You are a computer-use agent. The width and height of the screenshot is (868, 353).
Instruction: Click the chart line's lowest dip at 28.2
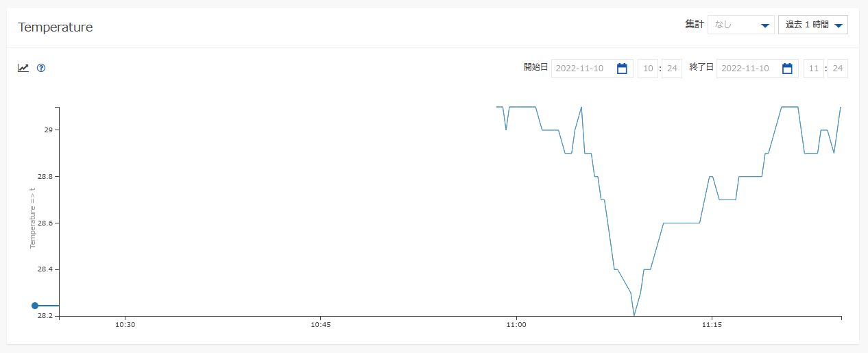pyautogui.click(x=634, y=315)
